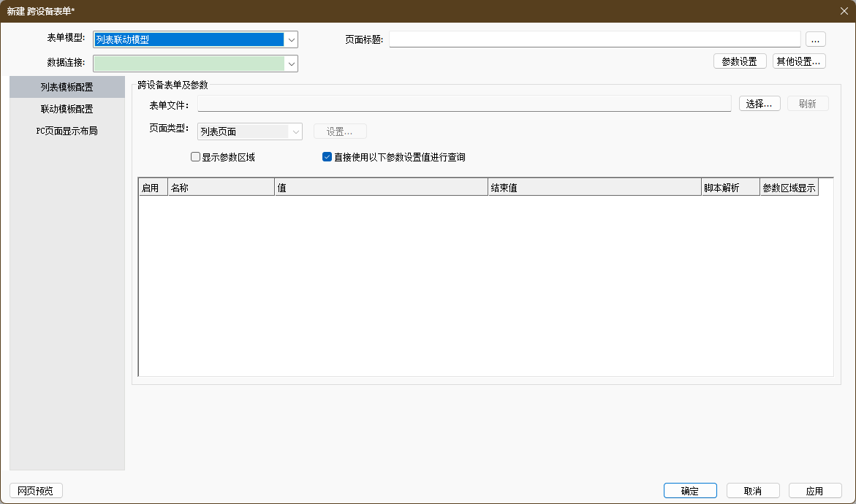This screenshot has width=856, height=504.
Task: Click into the 页面标题 text field
Action: [594, 39]
